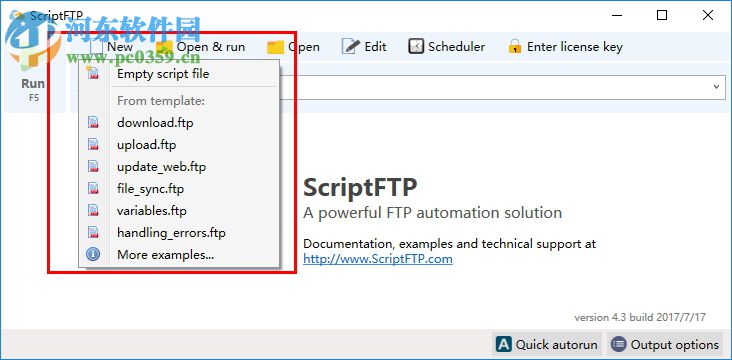Screen dimensions: 732x360
Task: Choose Empty script file from menu
Action: [179, 73]
